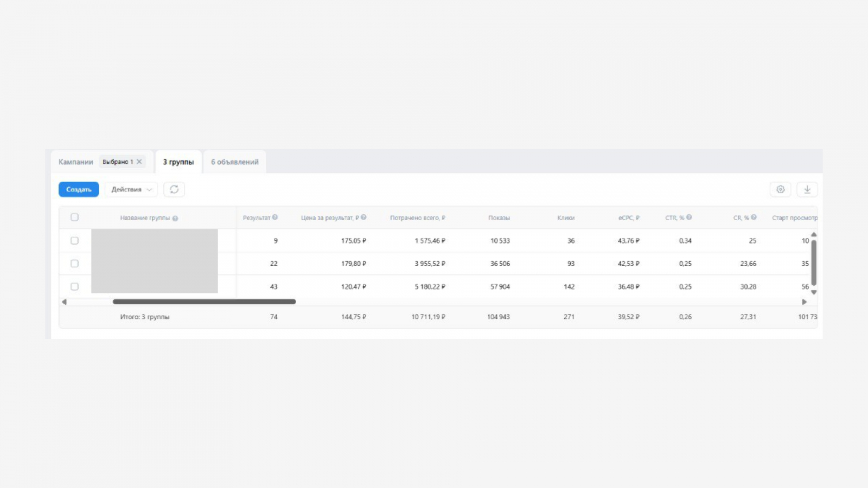Screen dimensions: 868x488
Task: Click the 36,48 ₽ eCPC cell
Action: [x=629, y=287]
